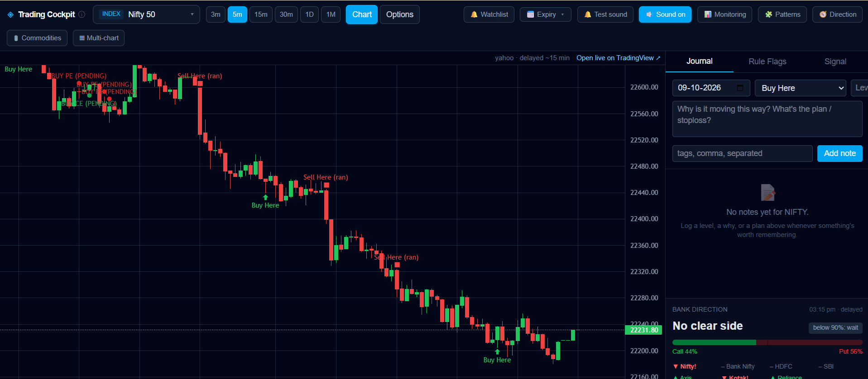Open live on TradingView link
The height and width of the screenshot is (379, 868).
click(x=619, y=58)
